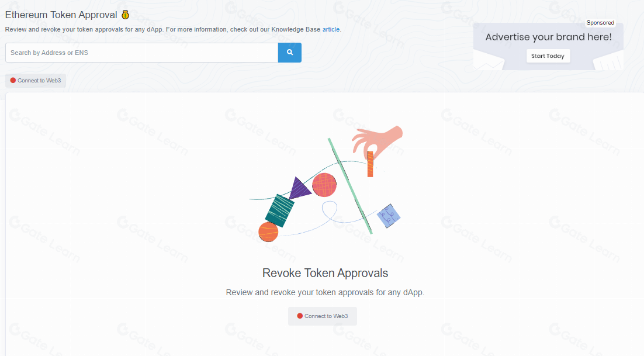Click the Sponsored label on the ad
Viewport: 644px width, 356px height.
click(600, 23)
